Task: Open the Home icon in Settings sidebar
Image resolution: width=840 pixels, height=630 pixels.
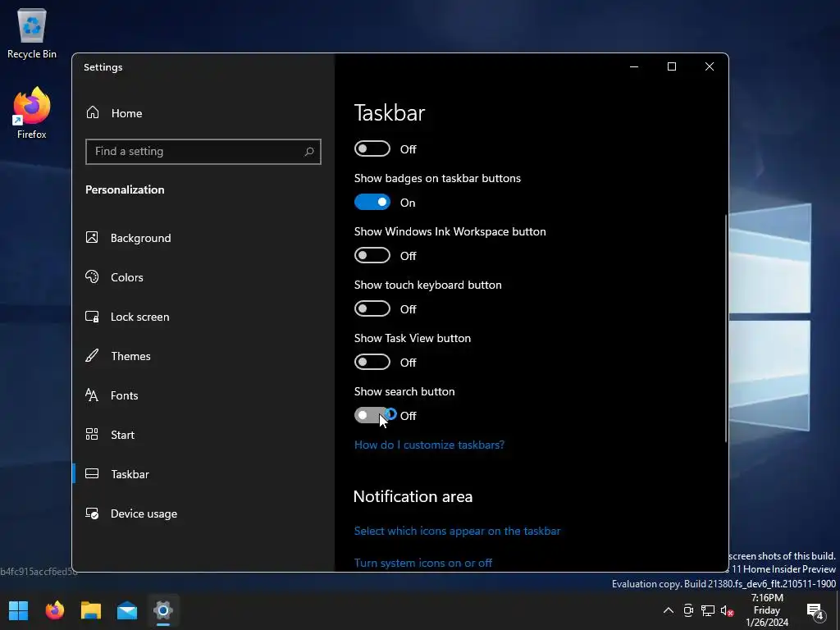Action: click(93, 112)
